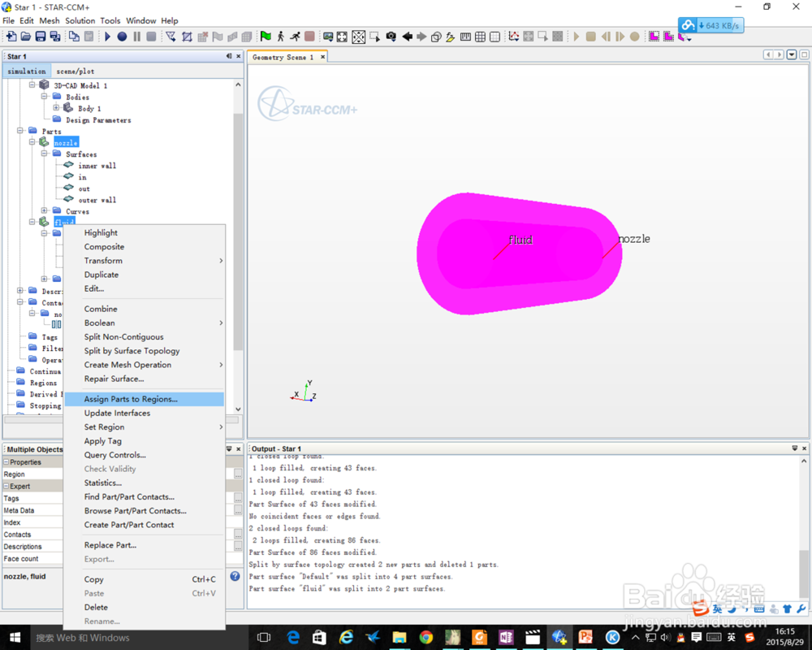Choose Delete from the context menu
This screenshot has height=650, width=812.
click(145, 608)
